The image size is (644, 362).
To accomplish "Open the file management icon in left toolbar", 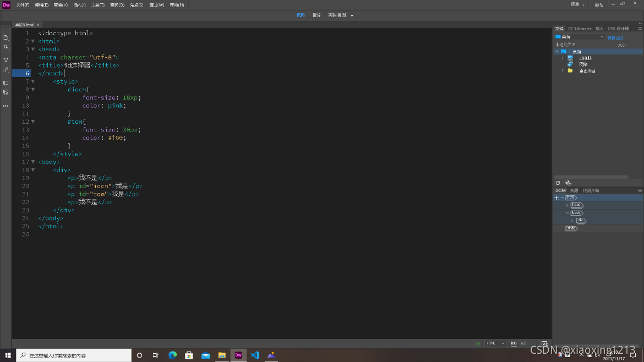I will pos(6,37).
